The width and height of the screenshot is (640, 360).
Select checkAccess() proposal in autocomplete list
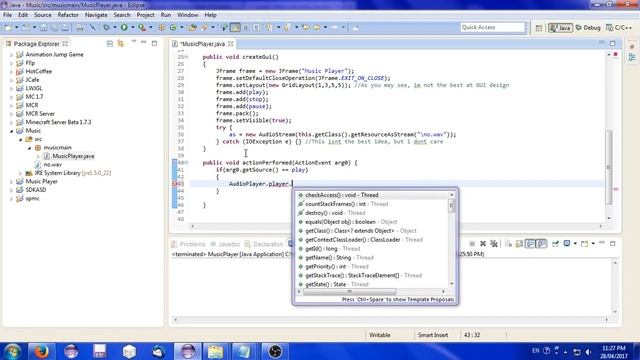coord(372,195)
